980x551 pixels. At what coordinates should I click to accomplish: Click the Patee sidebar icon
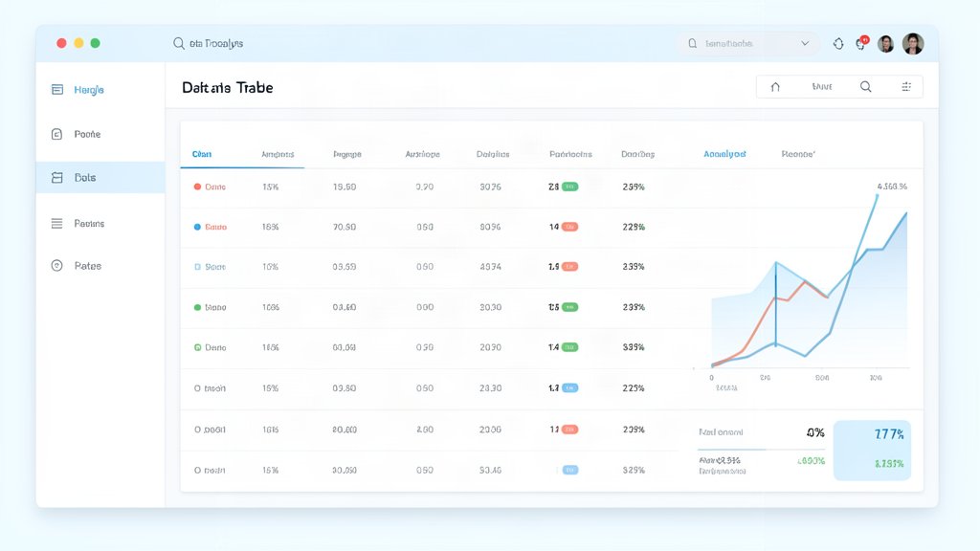(x=56, y=266)
